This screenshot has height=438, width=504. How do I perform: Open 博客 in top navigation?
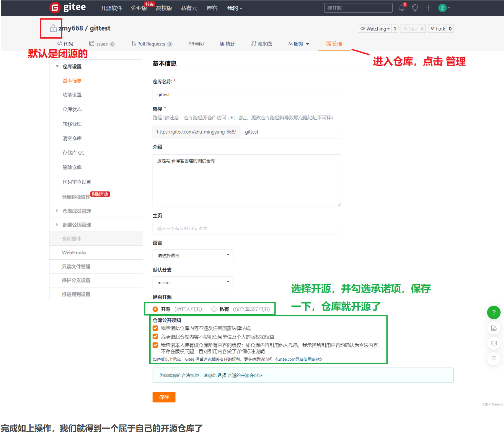pos(212,8)
